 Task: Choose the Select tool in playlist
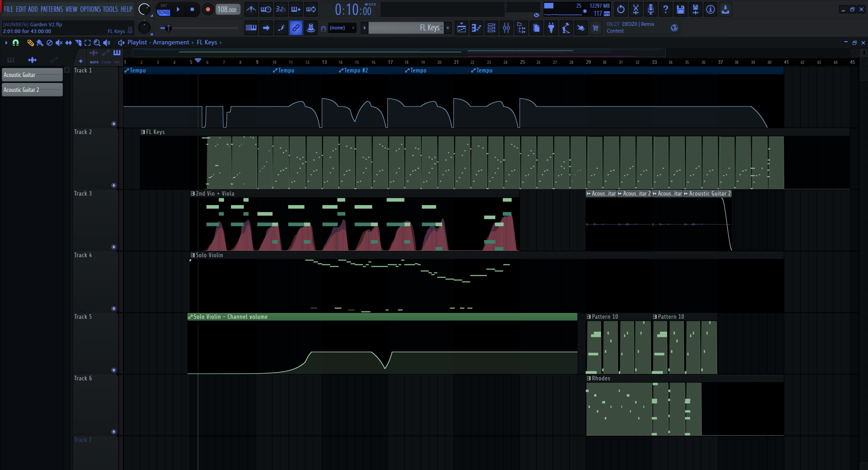click(87, 43)
